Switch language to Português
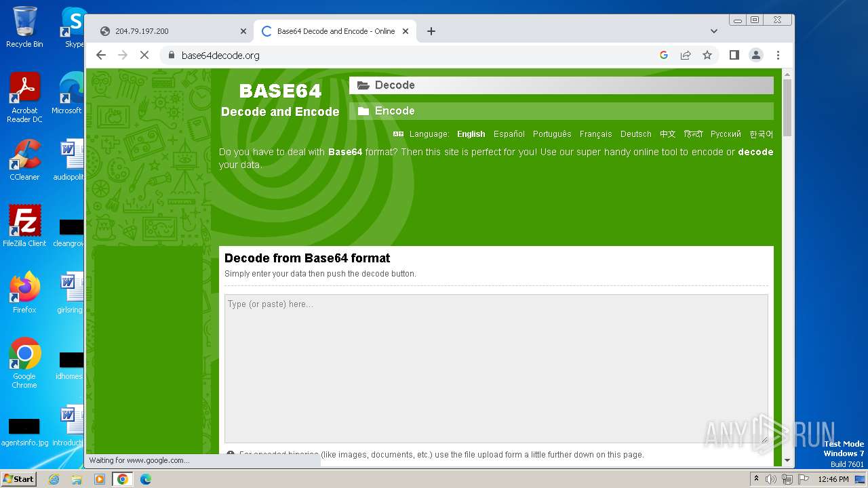 click(552, 134)
